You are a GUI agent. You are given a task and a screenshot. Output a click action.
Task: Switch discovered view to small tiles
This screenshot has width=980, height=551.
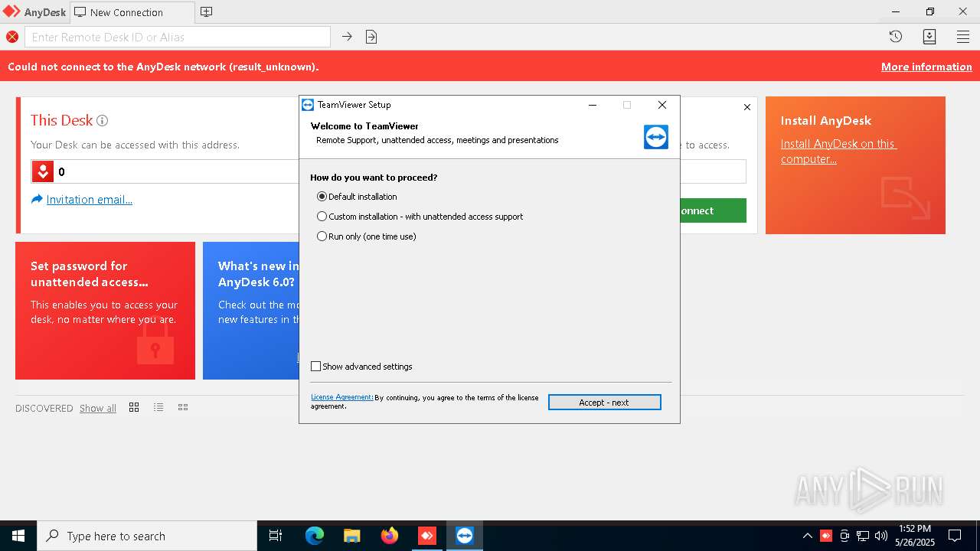click(x=183, y=407)
